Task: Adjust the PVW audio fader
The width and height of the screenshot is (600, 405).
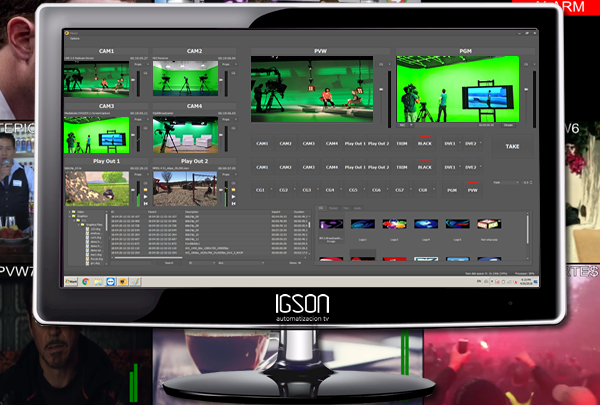Action: [x=381, y=90]
